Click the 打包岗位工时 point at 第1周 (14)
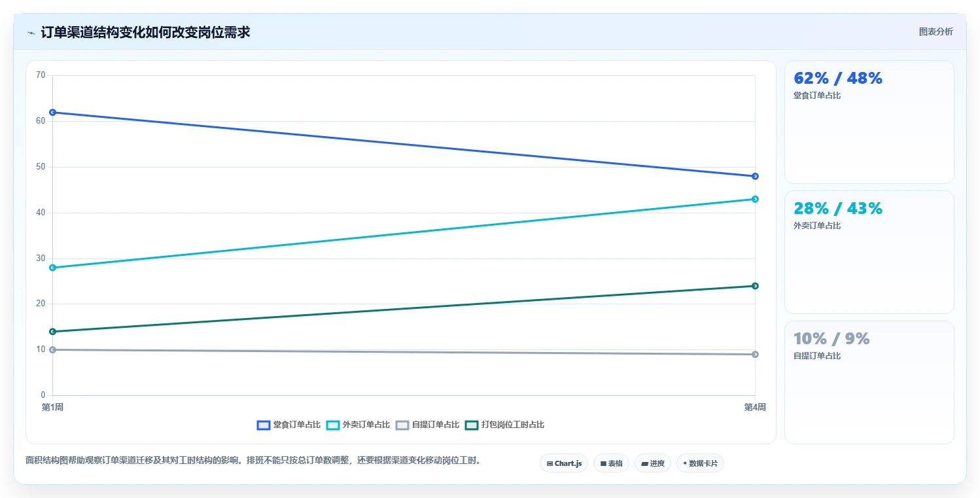 pyautogui.click(x=53, y=331)
